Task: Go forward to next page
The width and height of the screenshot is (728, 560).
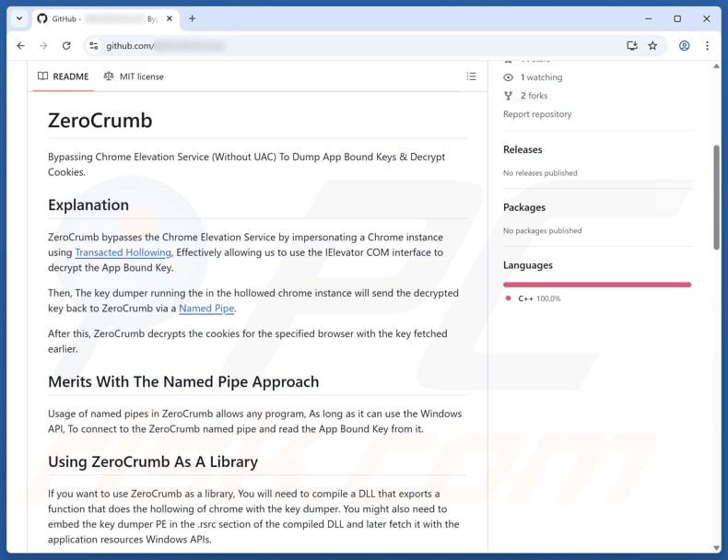Action: point(43,45)
